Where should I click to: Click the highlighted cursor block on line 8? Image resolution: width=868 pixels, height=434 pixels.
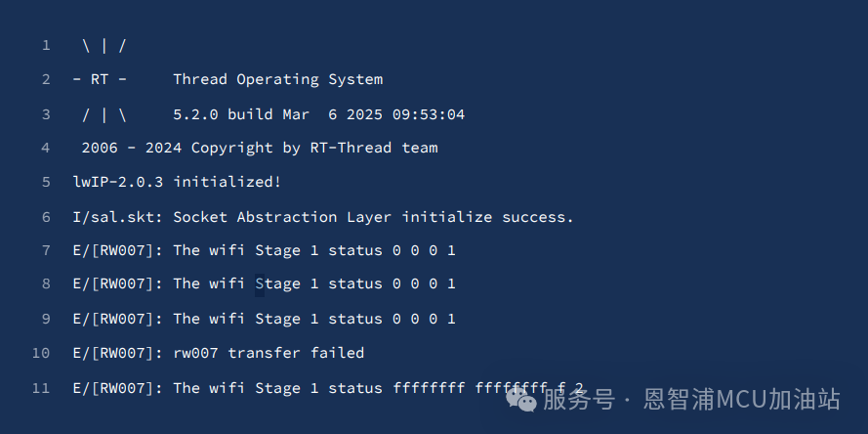coord(260,284)
